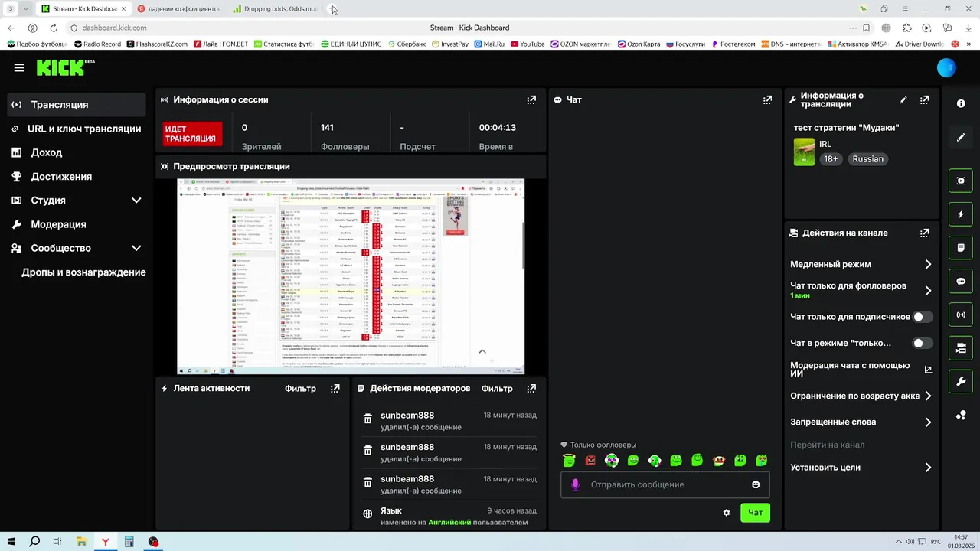The height and width of the screenshot is (551, 980).
Task: Click the broadcast signal icon in right sidebar
Action: (x=961, y=315)
